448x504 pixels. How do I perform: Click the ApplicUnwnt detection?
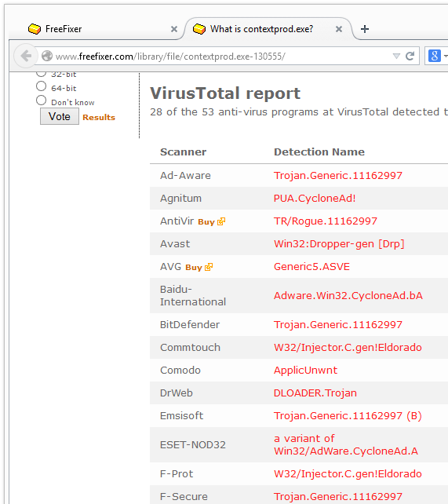pyautogui.click(x=305, y=371)
